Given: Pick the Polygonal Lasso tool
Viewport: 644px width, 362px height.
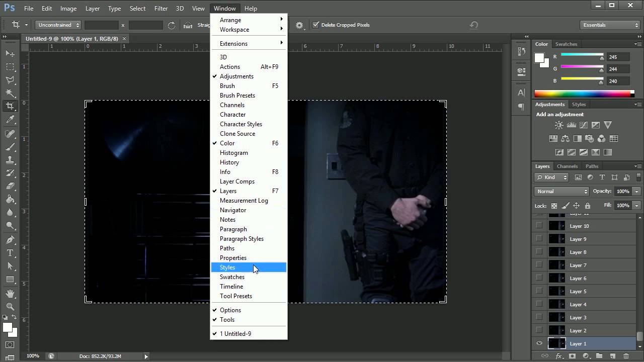Looking at the screenshot, I should (10, 79).
